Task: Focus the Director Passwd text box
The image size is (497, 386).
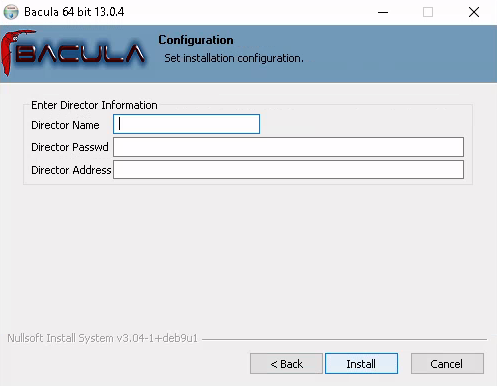Action: click(x=288, y=147)
